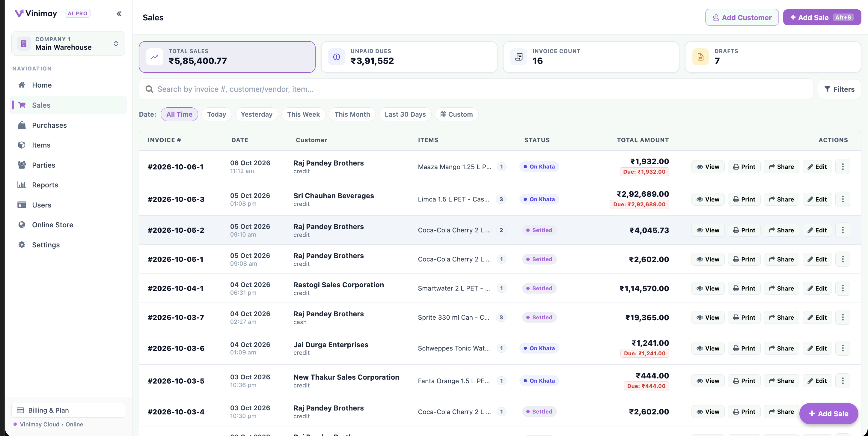Edit invoice #2026-10-05-2
The image size is (868, 436).
(817, 230)
